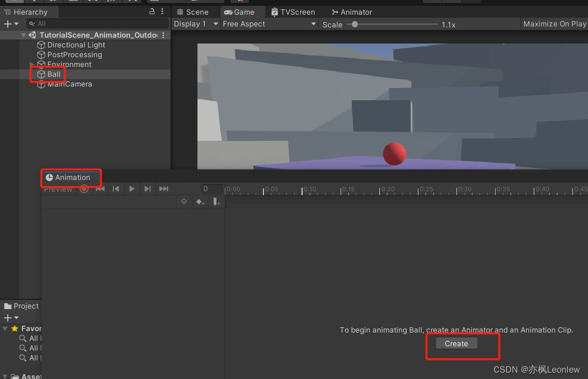Play the animation clip
Image resolution: width=588 pixels, height=379 pixels.
click(131, 189)
